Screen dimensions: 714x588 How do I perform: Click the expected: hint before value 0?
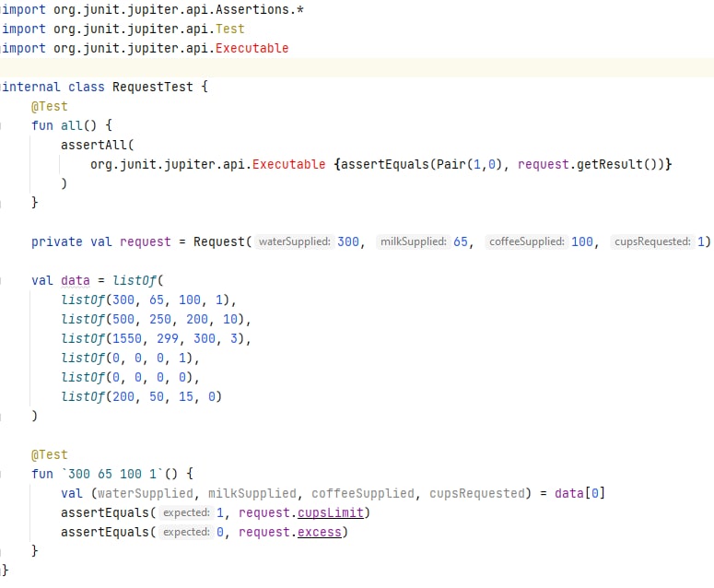(186, 533)
